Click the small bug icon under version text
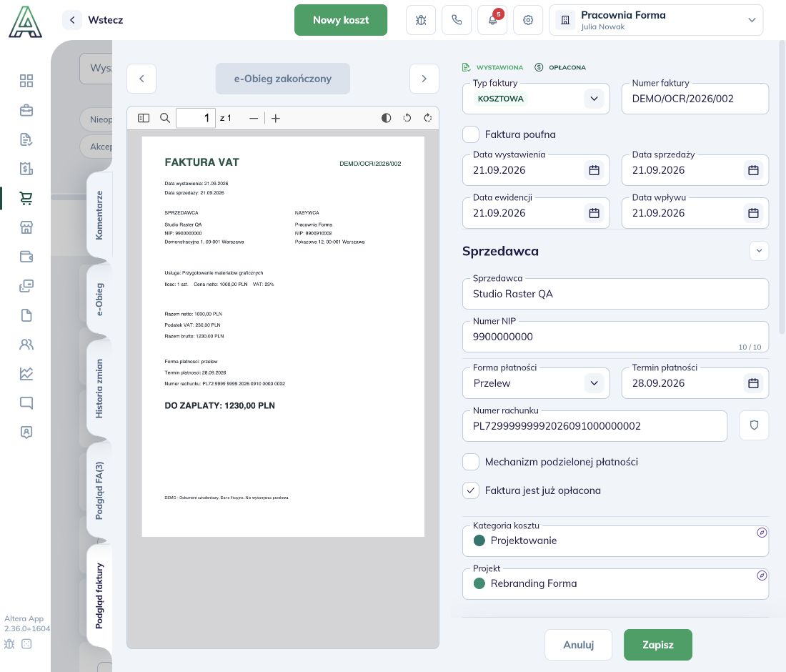The height and width of the screenshot is (672, 786). (9, 644)
